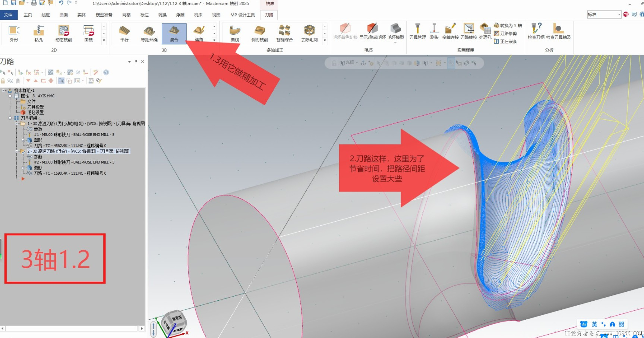The width and height of the screenshot is (644, 338).
Task: Click the 刀路修剪 trim button
Action: pos(505,34)
